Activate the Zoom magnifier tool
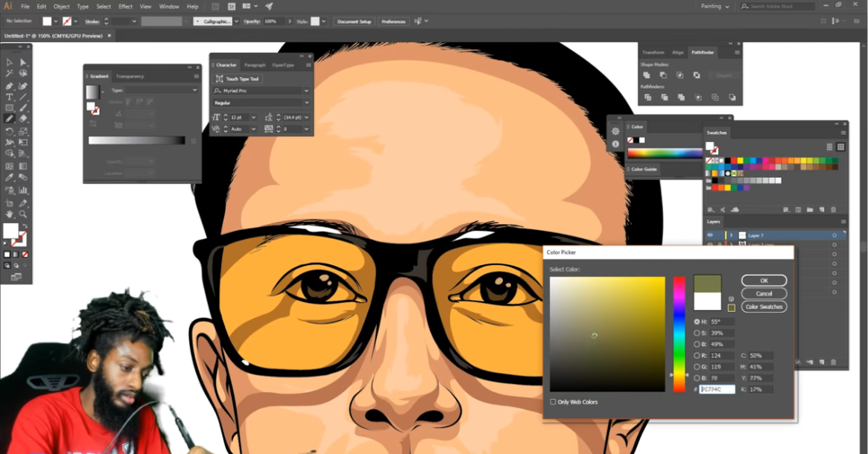This screenshot has width=868, height=454. click(x=23, y=214)
